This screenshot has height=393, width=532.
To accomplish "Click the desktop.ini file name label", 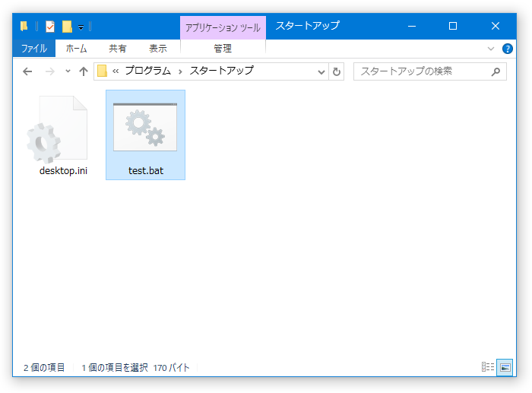I will coord(63,171).
